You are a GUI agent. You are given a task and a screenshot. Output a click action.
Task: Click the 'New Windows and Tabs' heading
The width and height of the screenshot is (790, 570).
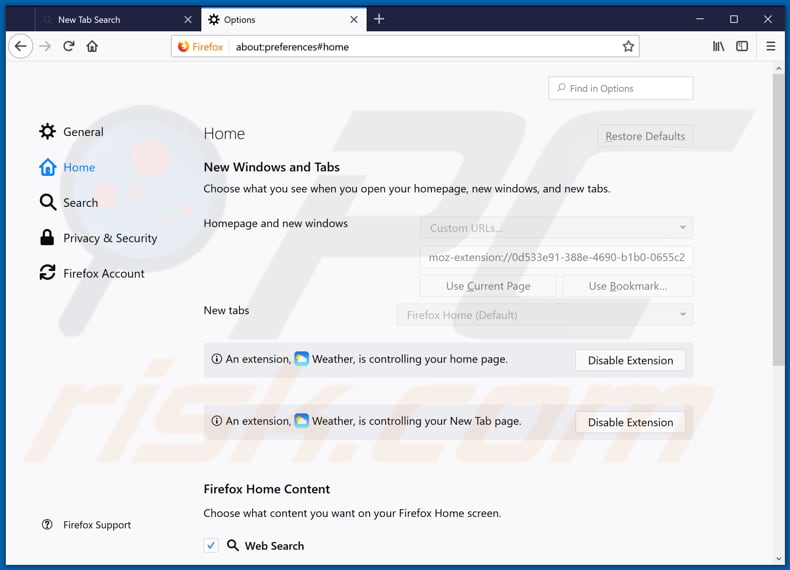point(272,167)
